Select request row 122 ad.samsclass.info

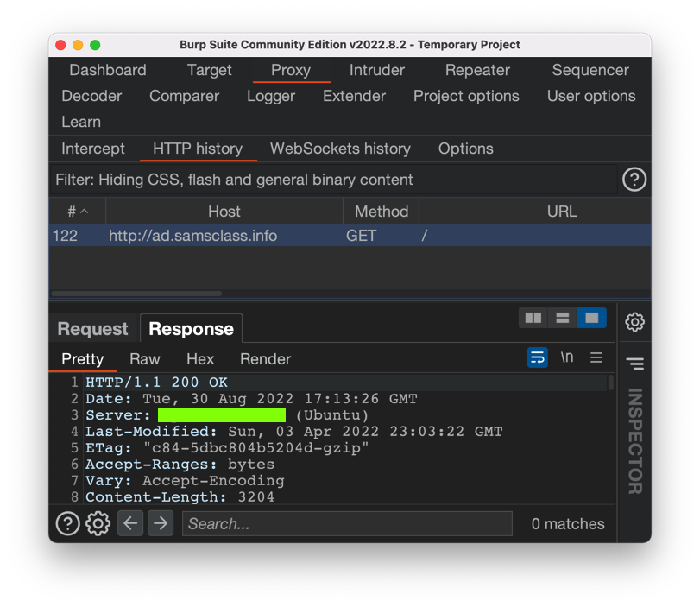tap(350, 236)
